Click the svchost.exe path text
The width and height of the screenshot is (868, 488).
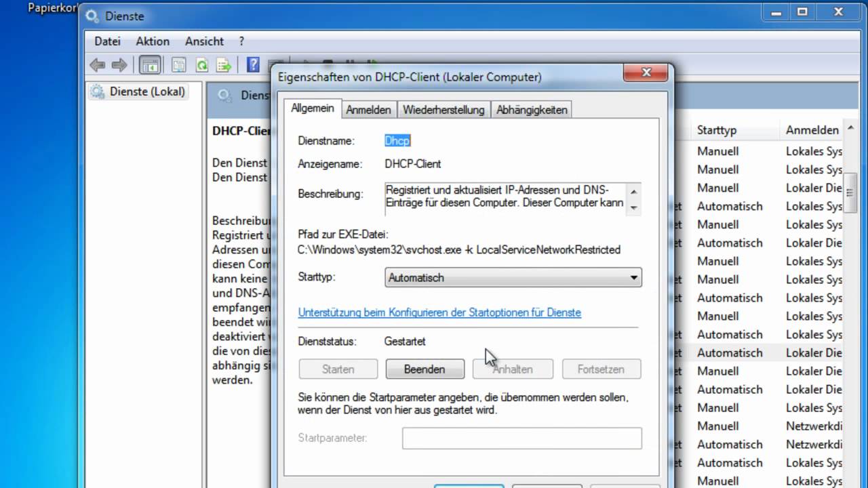(459, 249)
